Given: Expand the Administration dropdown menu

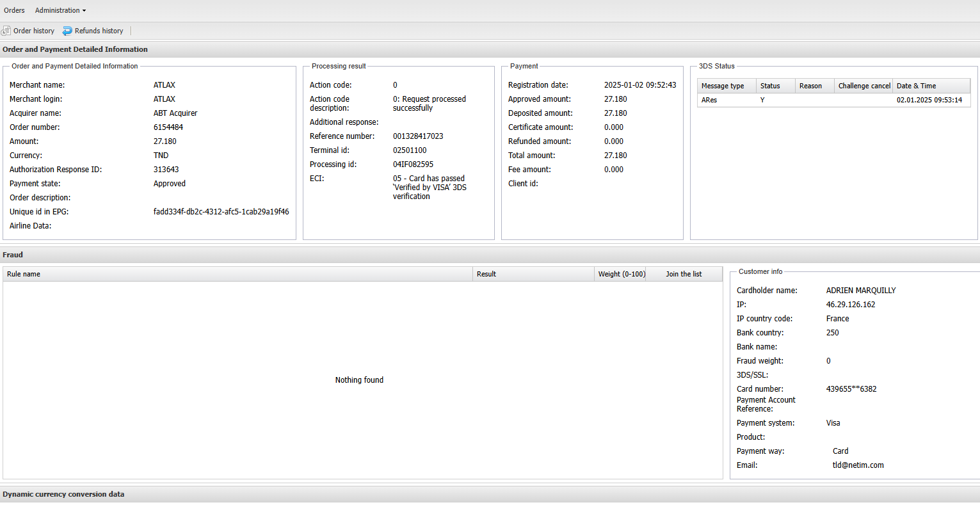Looking at the screenshot, I should [60, 10].
